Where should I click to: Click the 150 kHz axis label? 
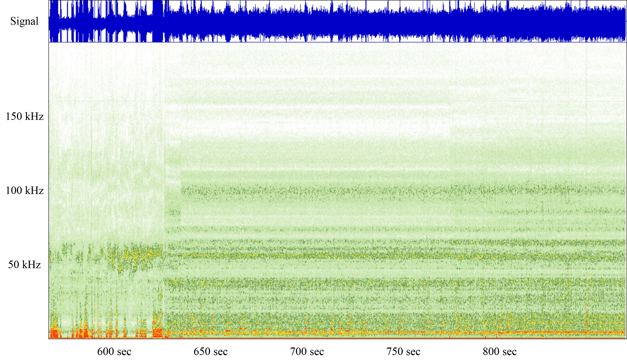25,116
